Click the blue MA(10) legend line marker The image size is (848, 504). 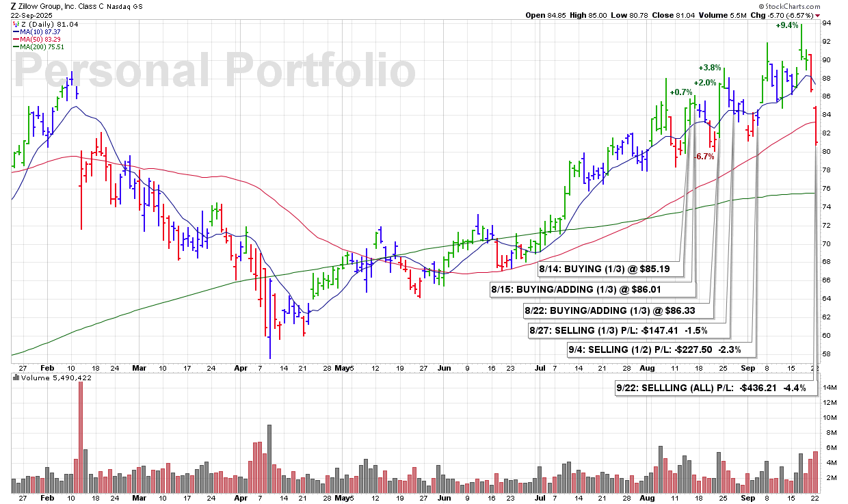(15, 32)
